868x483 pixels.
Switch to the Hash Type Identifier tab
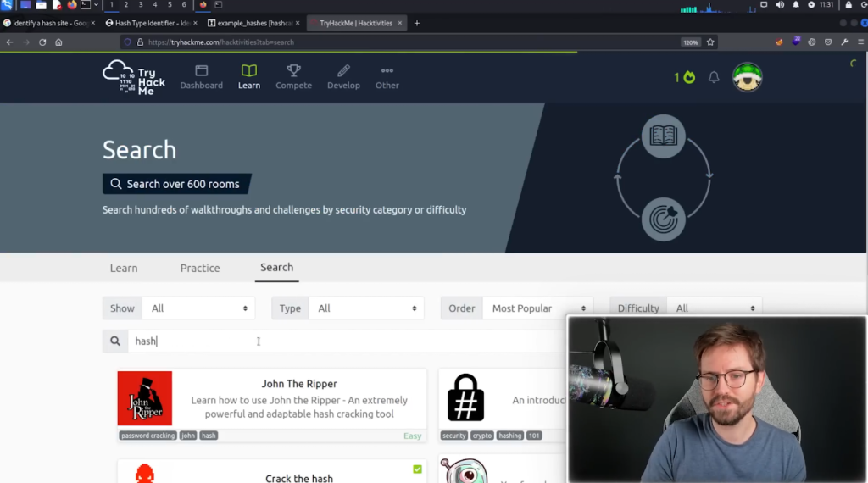click(151, 23)
